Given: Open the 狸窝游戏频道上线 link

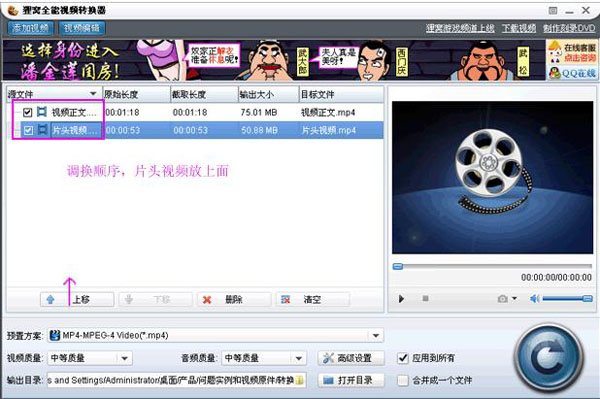Looking at the screenshot, I should point(460,28).
